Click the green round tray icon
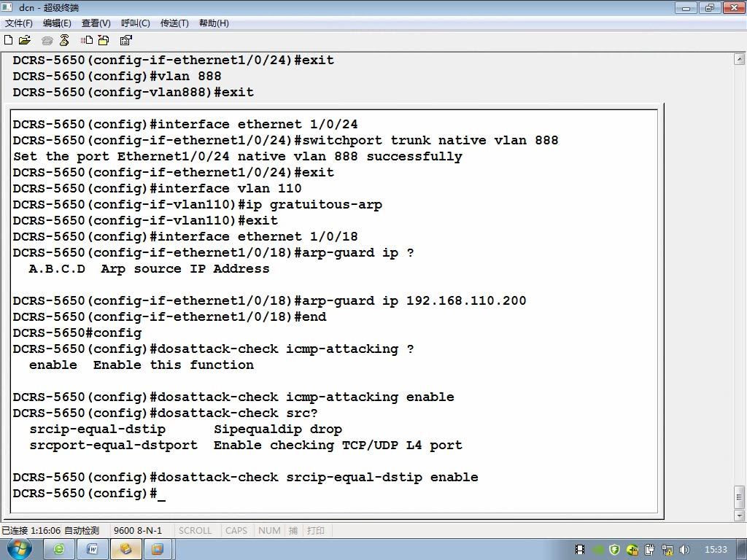 [598, 550]
